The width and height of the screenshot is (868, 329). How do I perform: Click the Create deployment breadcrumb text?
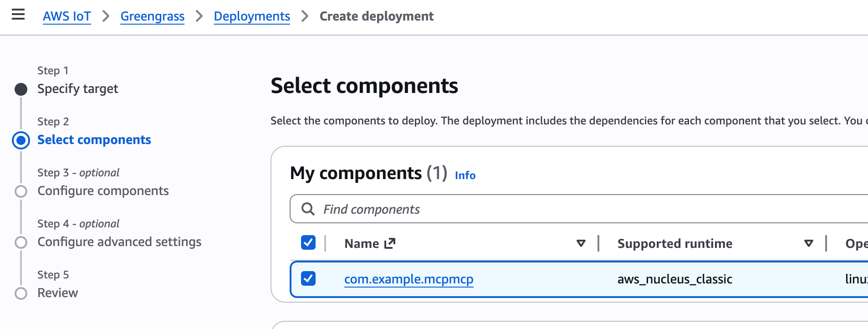tap(376, 16)
